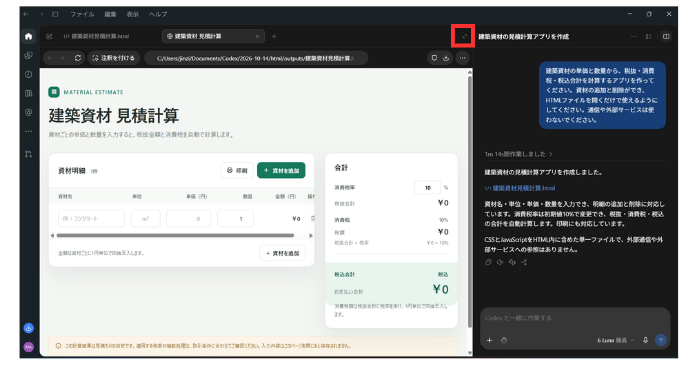Click the 単位 input field with m³

click(x=146, y=219)
